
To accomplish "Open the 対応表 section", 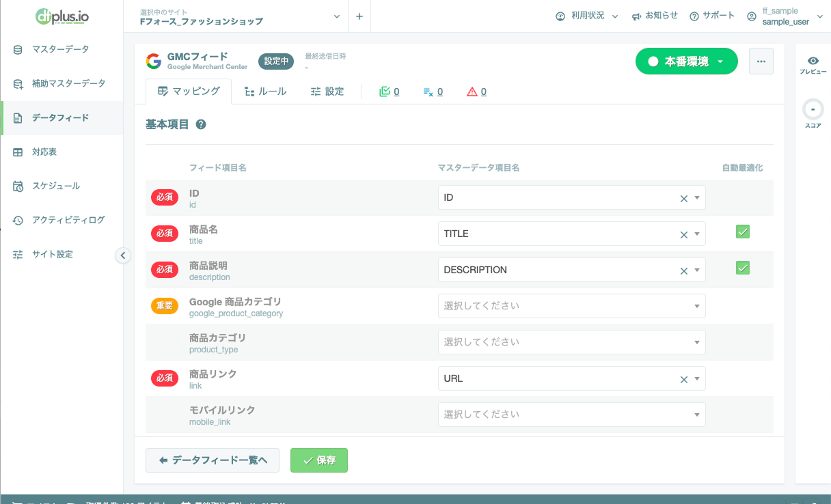I will click(45, 152).
